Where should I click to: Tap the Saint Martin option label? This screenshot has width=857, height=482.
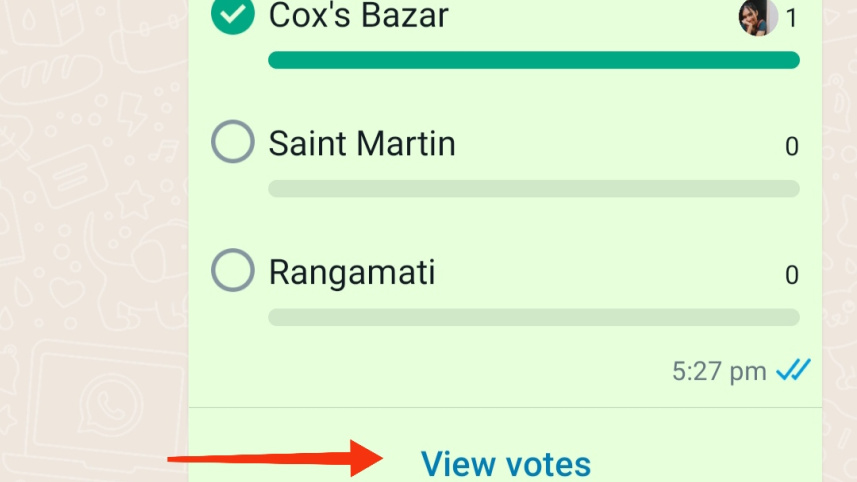(x=362, y=144)
